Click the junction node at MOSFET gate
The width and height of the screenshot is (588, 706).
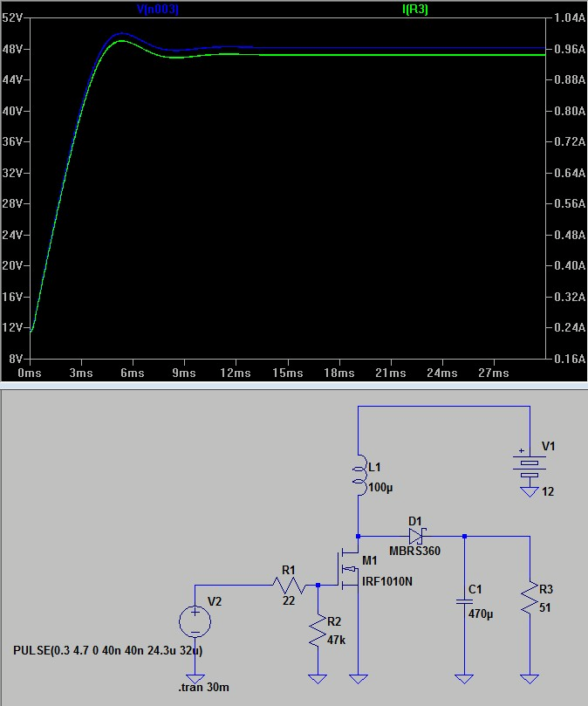318,586
